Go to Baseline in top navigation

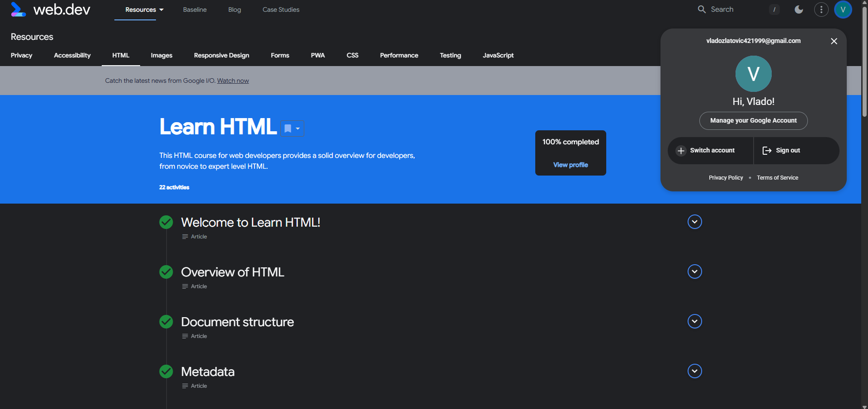pos(195,10)
